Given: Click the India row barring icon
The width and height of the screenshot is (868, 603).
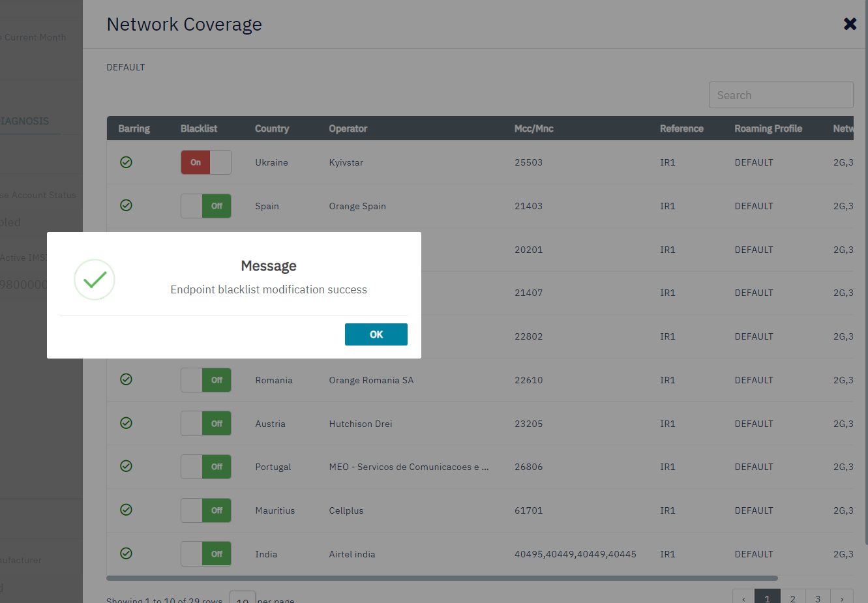Looking at the screenshot, I should (x=126, y=553).
